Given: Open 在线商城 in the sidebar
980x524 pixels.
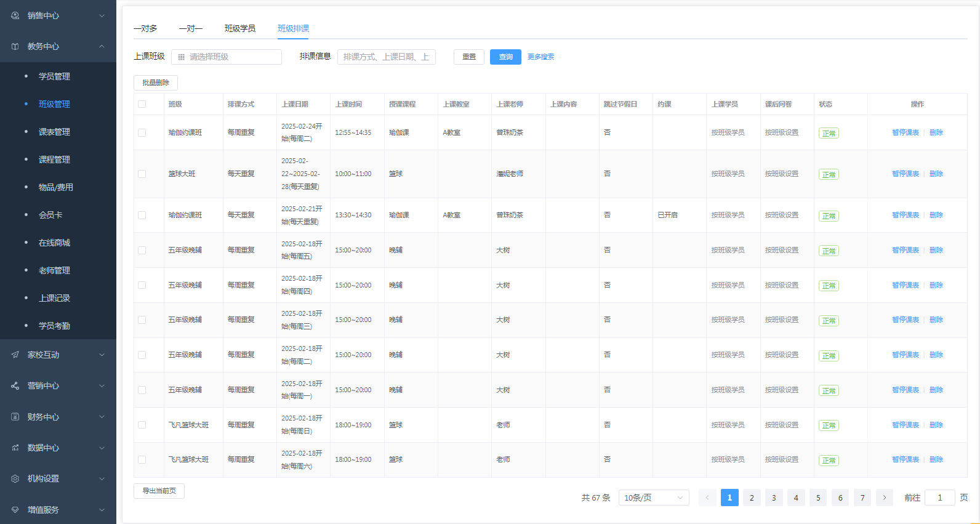Looking at the screenshot, I should tap(54, 243).
